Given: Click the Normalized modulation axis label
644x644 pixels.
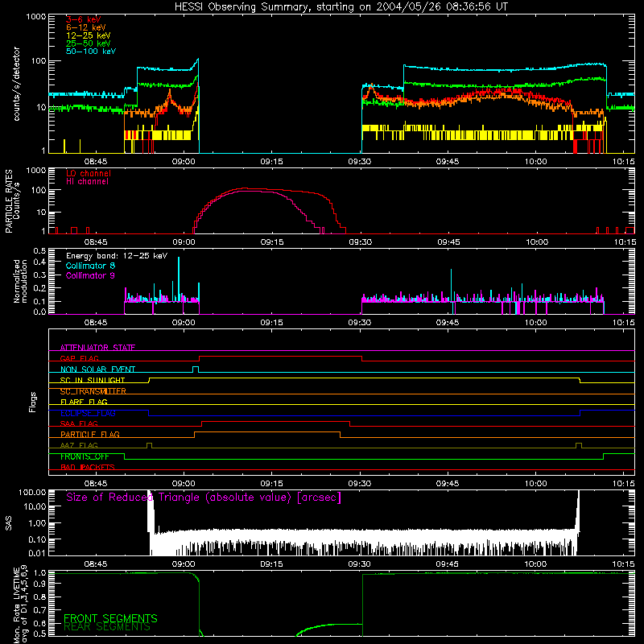Looking at the screenshot, I should tap(21, 281).
